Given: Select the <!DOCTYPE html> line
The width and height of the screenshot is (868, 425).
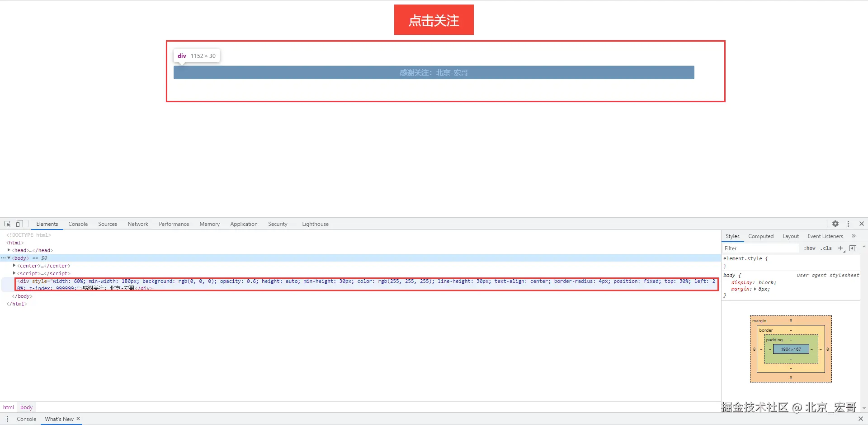Looking at the screenshot, I should pos(29,235).
